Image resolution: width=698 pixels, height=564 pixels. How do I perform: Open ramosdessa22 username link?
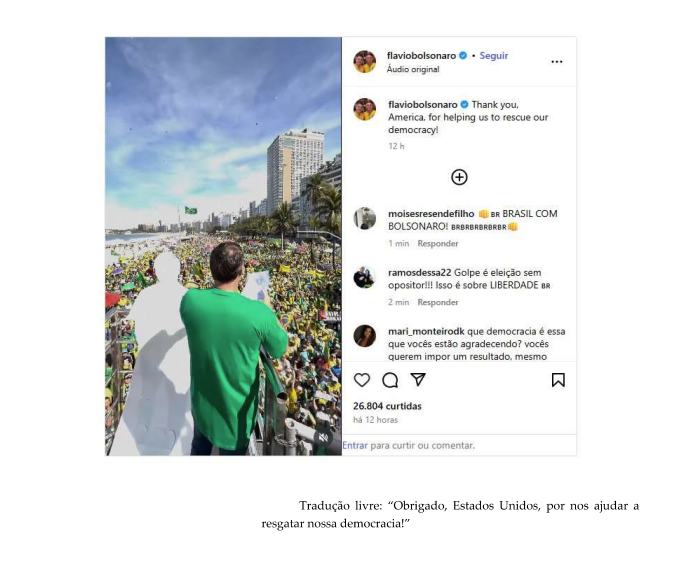419,272
